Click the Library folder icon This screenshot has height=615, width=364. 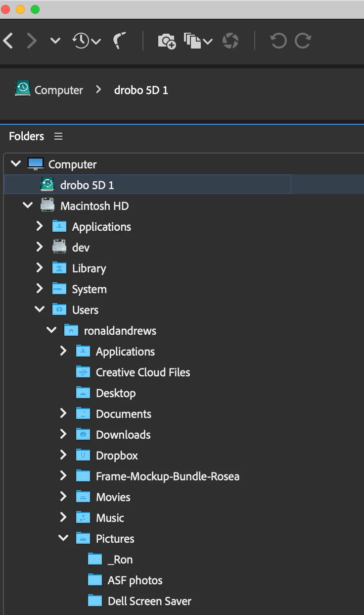pyautogui.click(x=59, y=268)
